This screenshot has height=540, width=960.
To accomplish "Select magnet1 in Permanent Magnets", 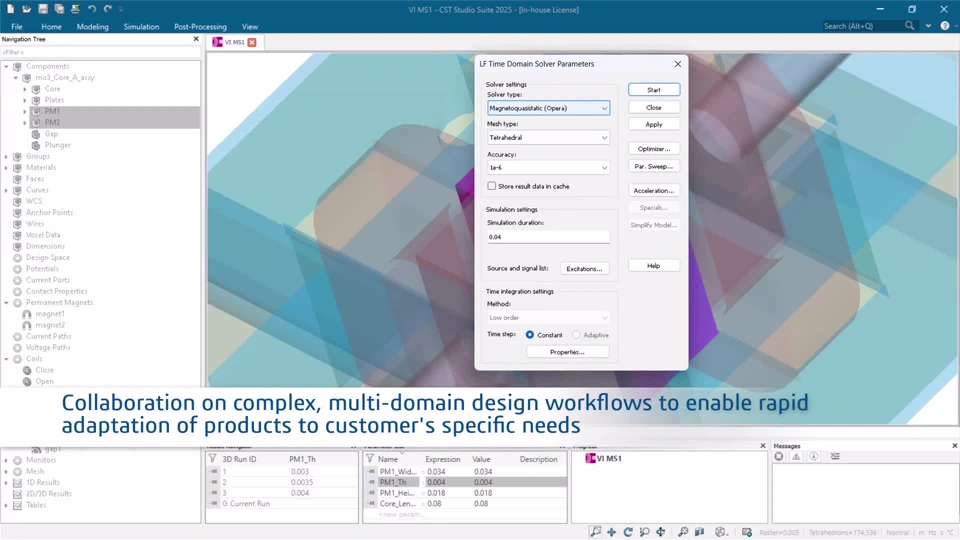I will tap(50, 314).
